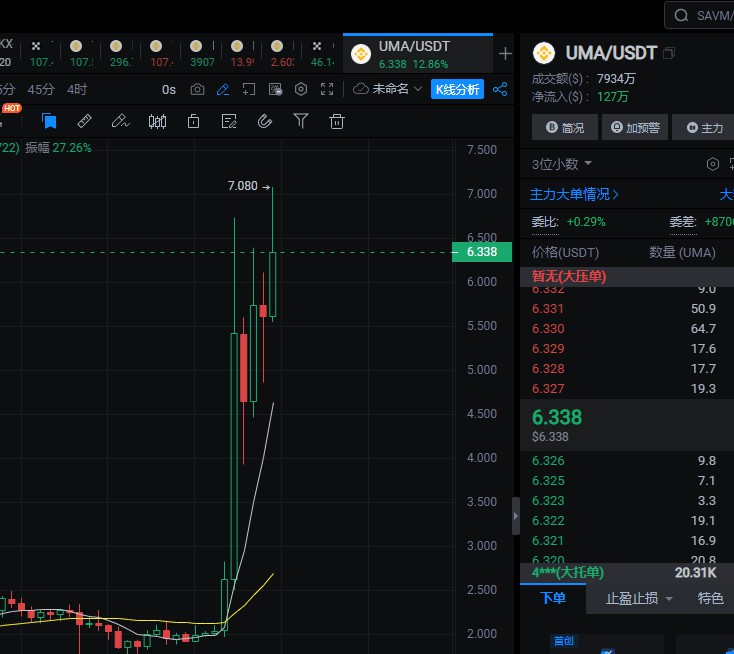Select bid price 6.323 row

tap(627, 501)
